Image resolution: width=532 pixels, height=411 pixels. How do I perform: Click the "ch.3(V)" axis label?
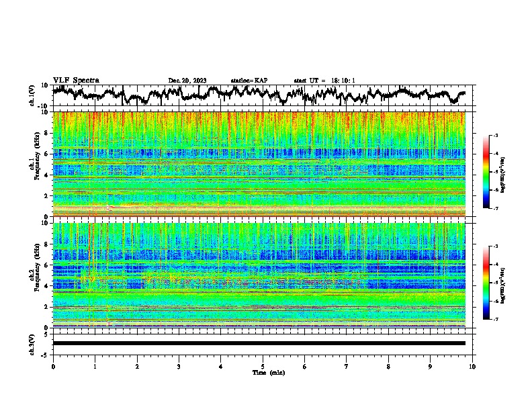(32, 345)
